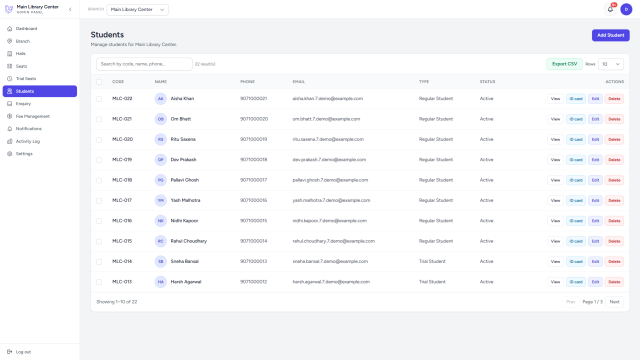Viewport: 640px width, 360px height.
Task: Click Ritu Saxena's avatar initials badge
Action: pyautogui.click(x=161, y=140)
